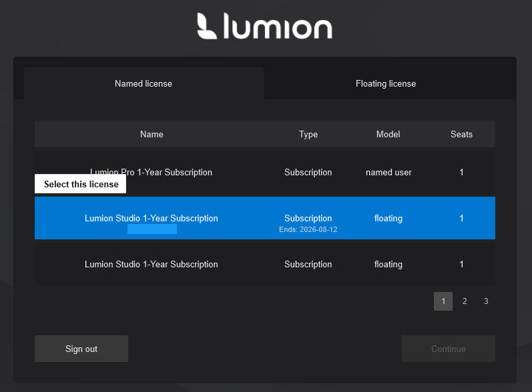The height and width of the screenshot is (392, 532).
Task: Click the 'Select this license' tooltip
Action: click(x=81, y=184)
